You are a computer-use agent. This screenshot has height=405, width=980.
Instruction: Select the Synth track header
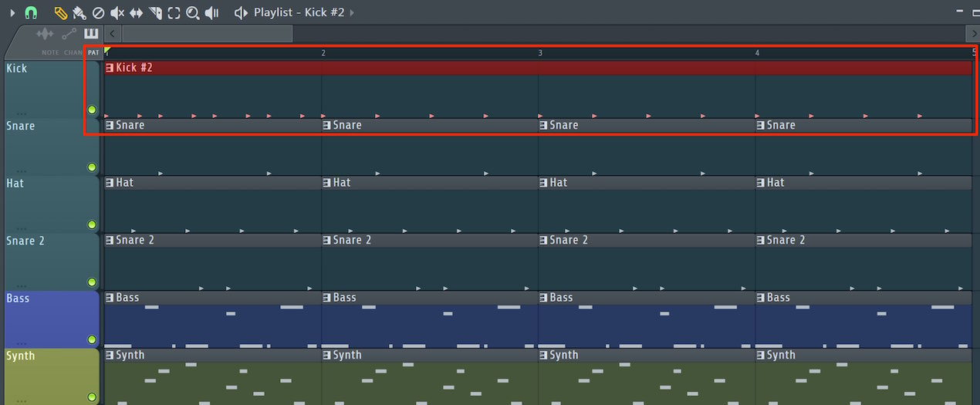tap(52, 376)
